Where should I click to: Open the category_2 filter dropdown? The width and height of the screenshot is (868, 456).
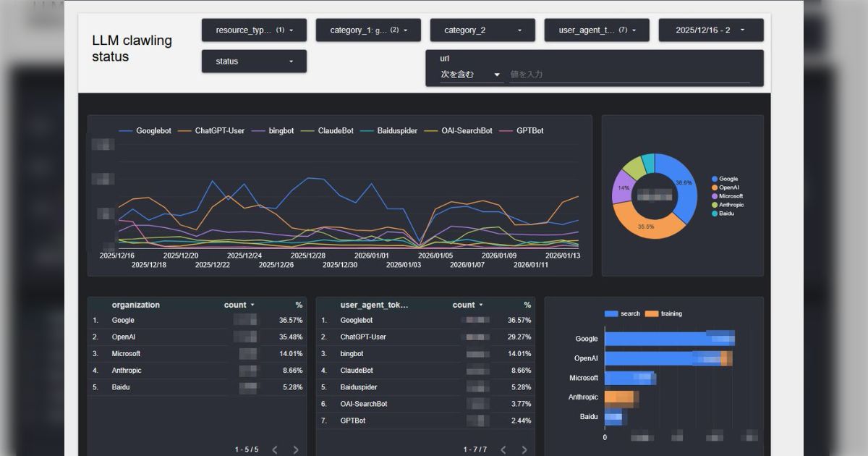coord(482,30)
